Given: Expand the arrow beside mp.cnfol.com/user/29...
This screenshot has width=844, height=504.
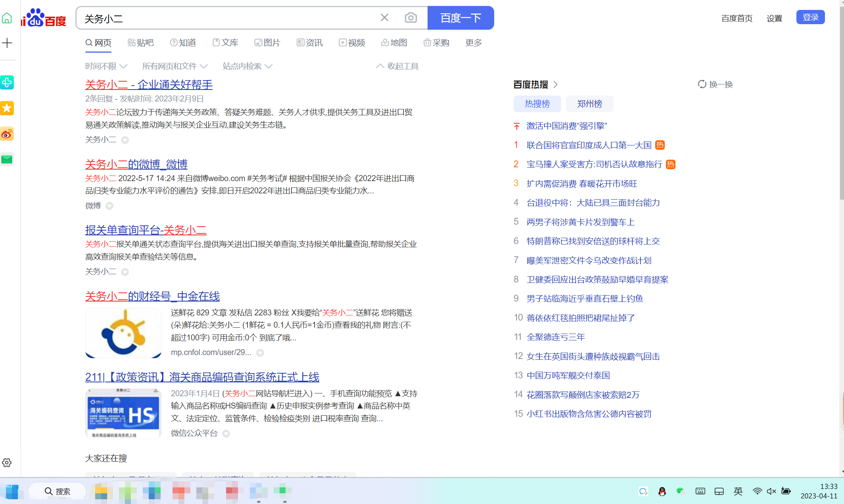Looking at the screenshot, I should (260, 353).
